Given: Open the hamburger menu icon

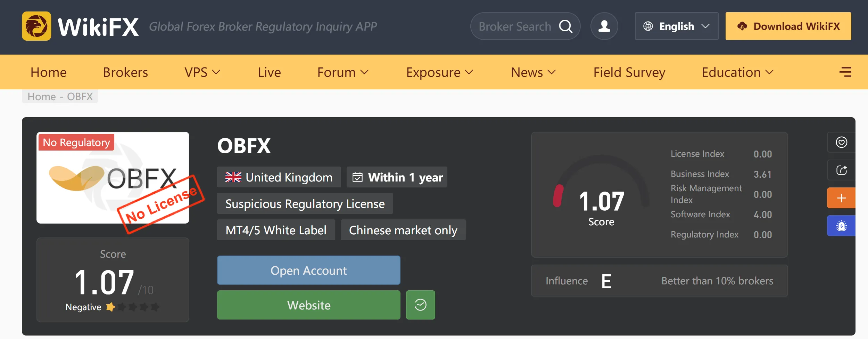Looking at the screenshot, I should coord(845,72).
